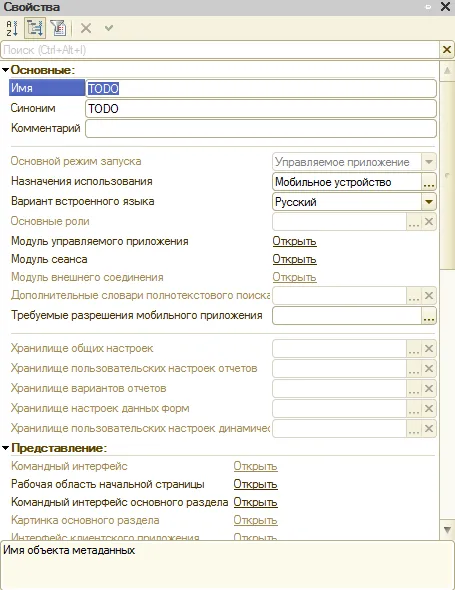Screen dimensions: 455x590
Task: Click the Синоним input field
Action: [261, 108]
